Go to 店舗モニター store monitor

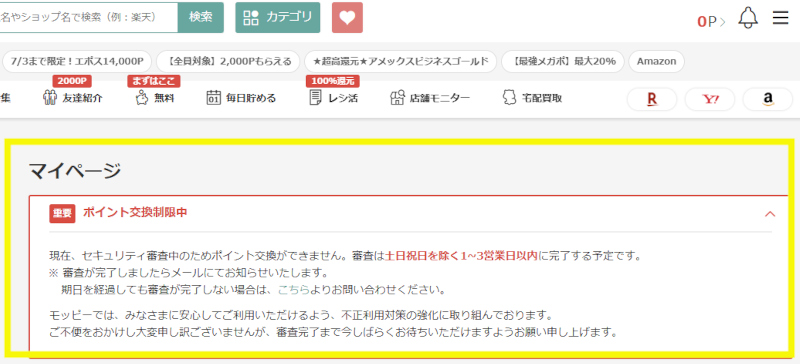pos(430,98)
